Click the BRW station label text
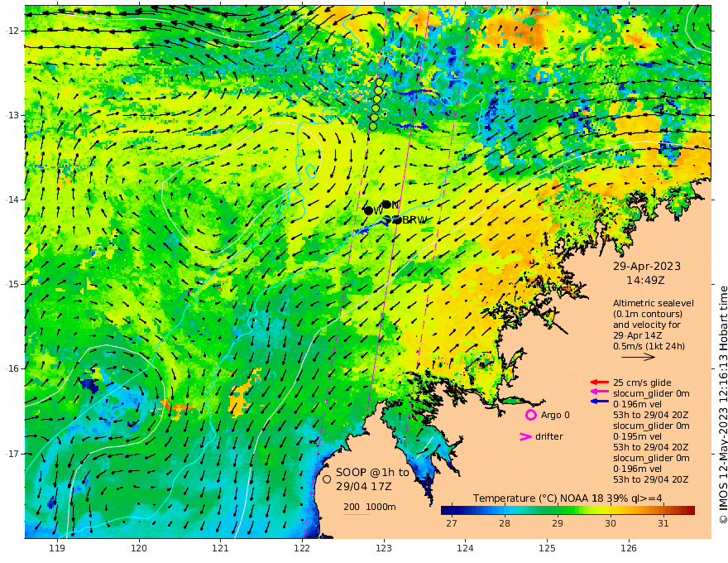The width and height of the screenshot is (728, 563). tap(414, 220)
